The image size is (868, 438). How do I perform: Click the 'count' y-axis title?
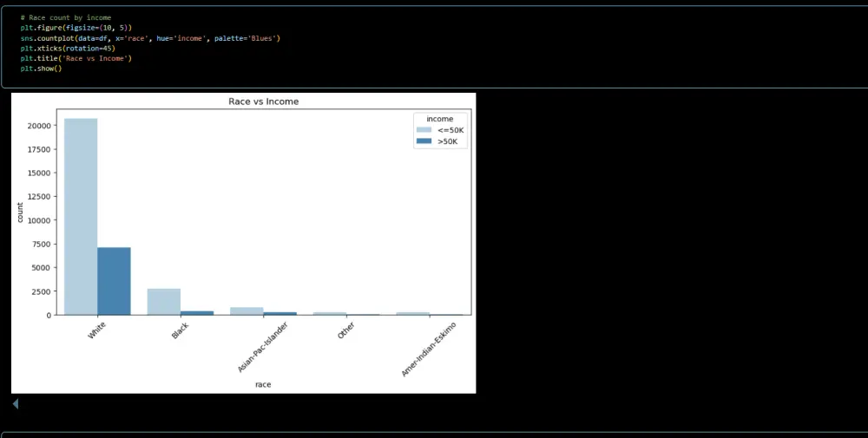(x=20, y=212)
